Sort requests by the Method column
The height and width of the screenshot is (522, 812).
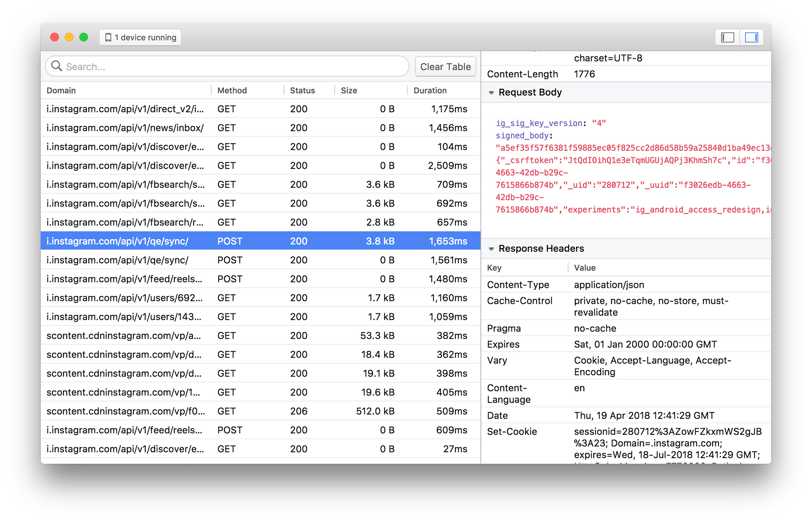coord(232,90)
